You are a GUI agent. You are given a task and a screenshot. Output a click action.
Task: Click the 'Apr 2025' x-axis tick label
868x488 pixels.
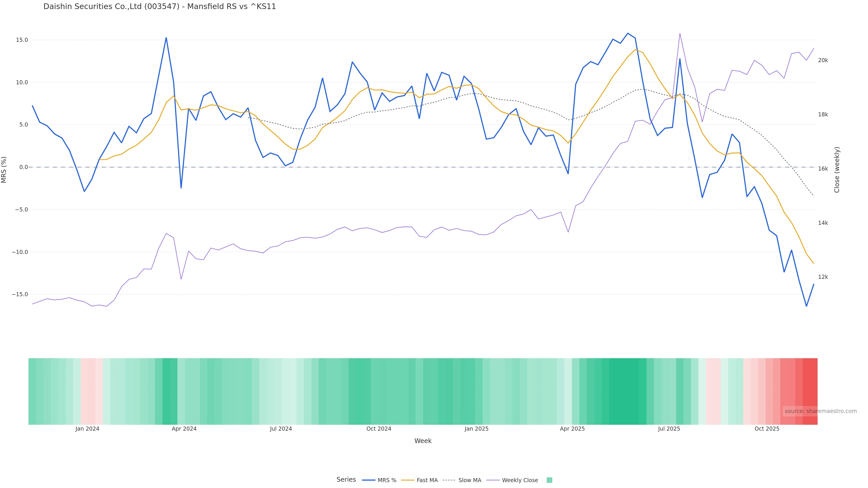point(572,429)
